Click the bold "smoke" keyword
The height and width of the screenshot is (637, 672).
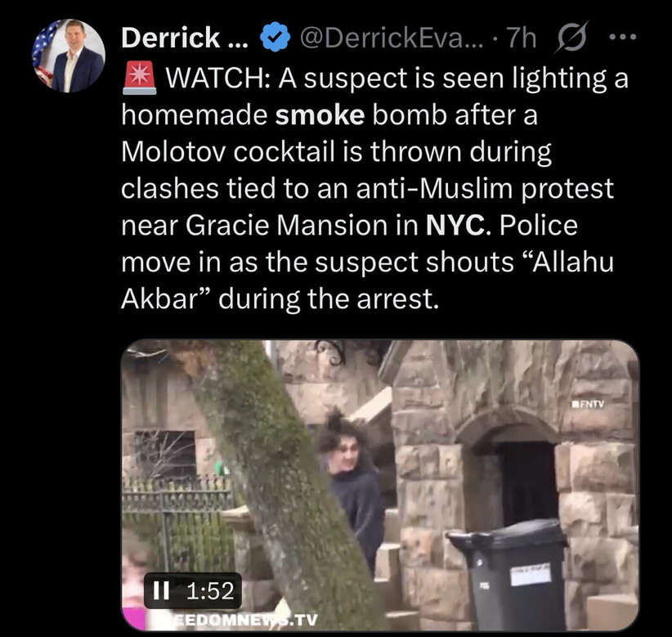click(320, 116)
